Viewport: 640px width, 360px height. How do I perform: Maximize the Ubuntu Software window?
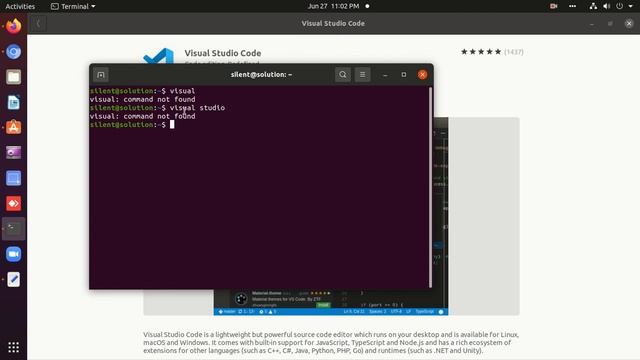[x=610, y=24]
